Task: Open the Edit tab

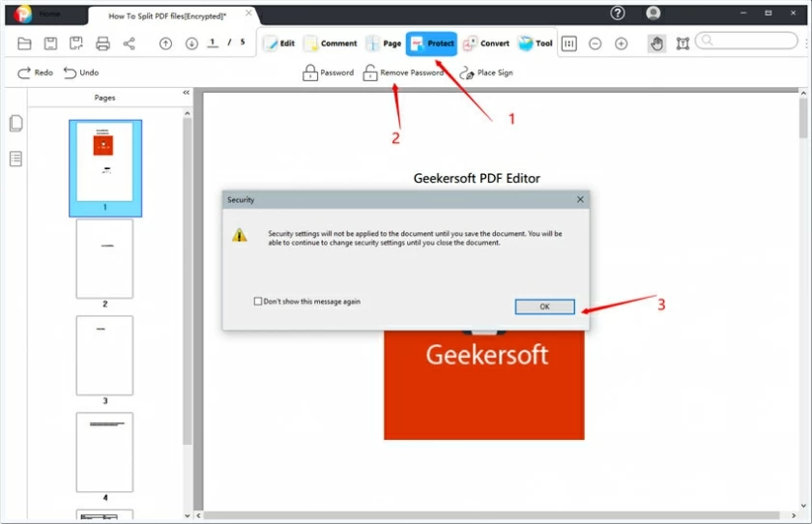Action: pyautogui.click(x=279, y=44)
